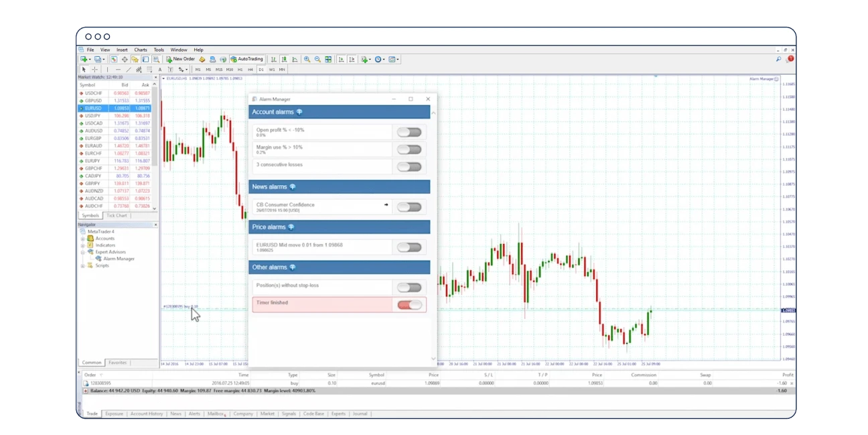The height and width of the screenshot is (435, 868).
Task: Click the Tile Windows grid icon
Action: tap(328, 59)
